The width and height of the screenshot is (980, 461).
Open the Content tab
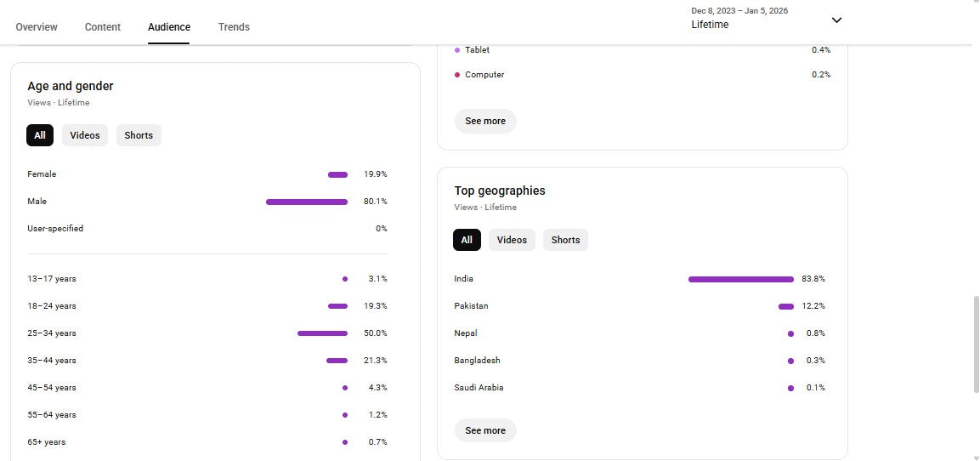point(103,27)
